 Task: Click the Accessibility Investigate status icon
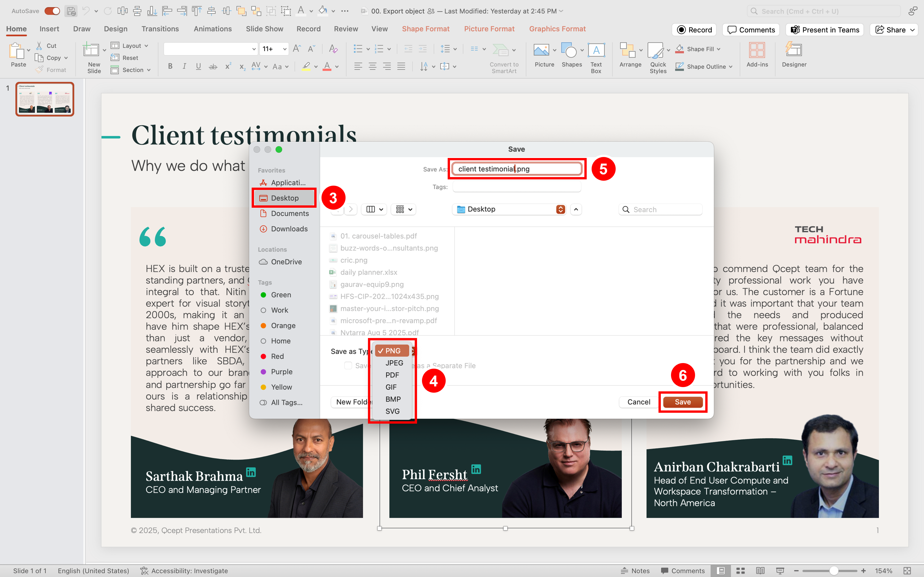(144, 570)
